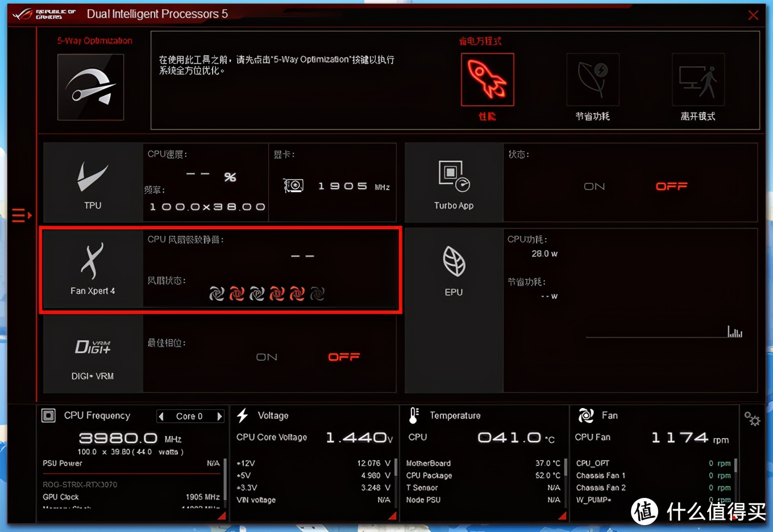The height and width of the screenshot is (532, 773).
Task: Click the +5V voltage row
Action: tap(314, 475)
